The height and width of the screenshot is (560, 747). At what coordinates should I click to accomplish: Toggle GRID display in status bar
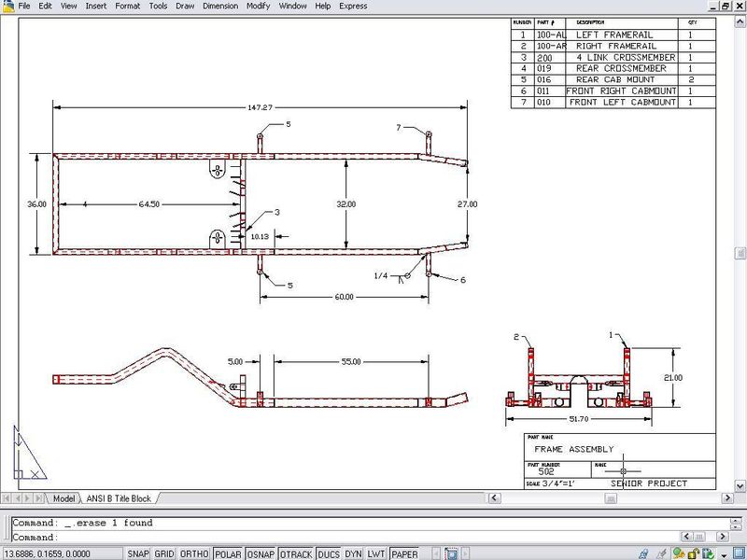(164, 553)
